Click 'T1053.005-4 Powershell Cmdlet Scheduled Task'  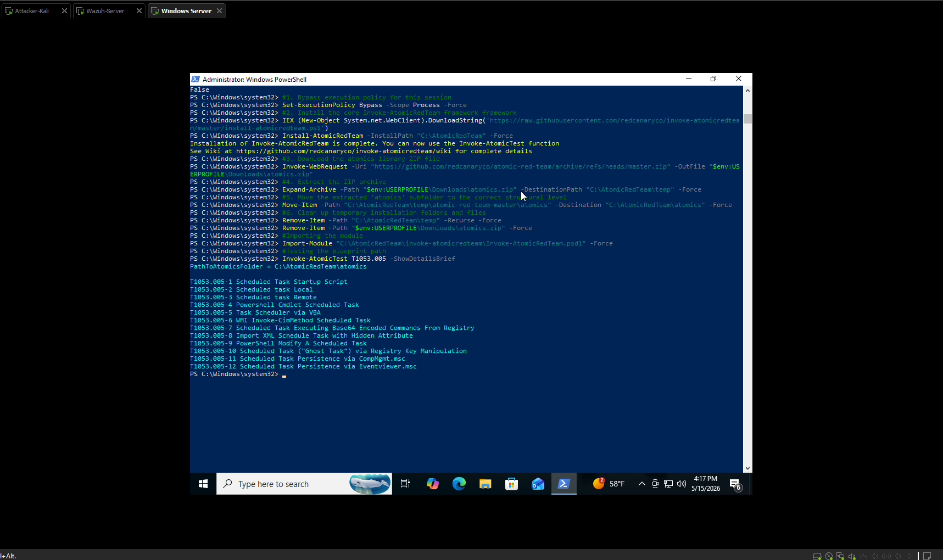point(275,305)
